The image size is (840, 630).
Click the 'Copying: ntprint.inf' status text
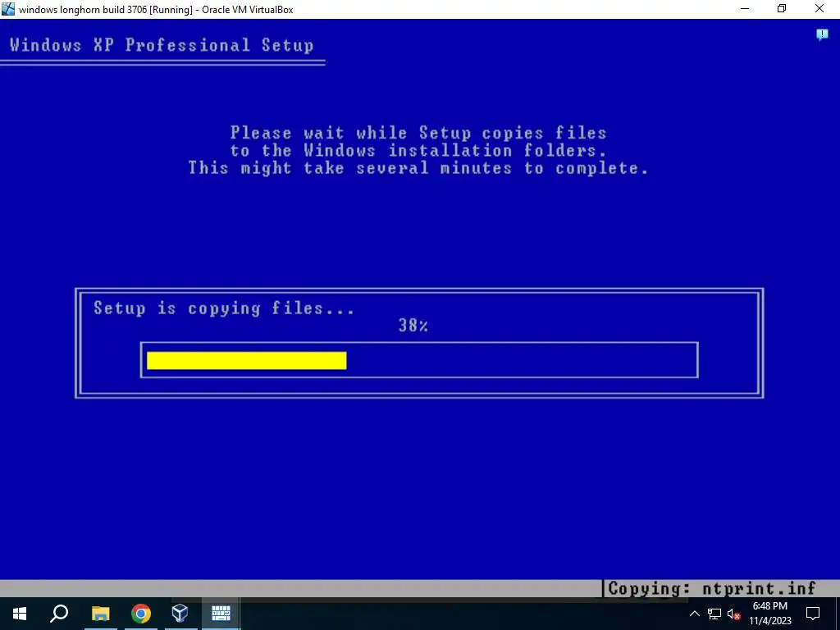711,589
